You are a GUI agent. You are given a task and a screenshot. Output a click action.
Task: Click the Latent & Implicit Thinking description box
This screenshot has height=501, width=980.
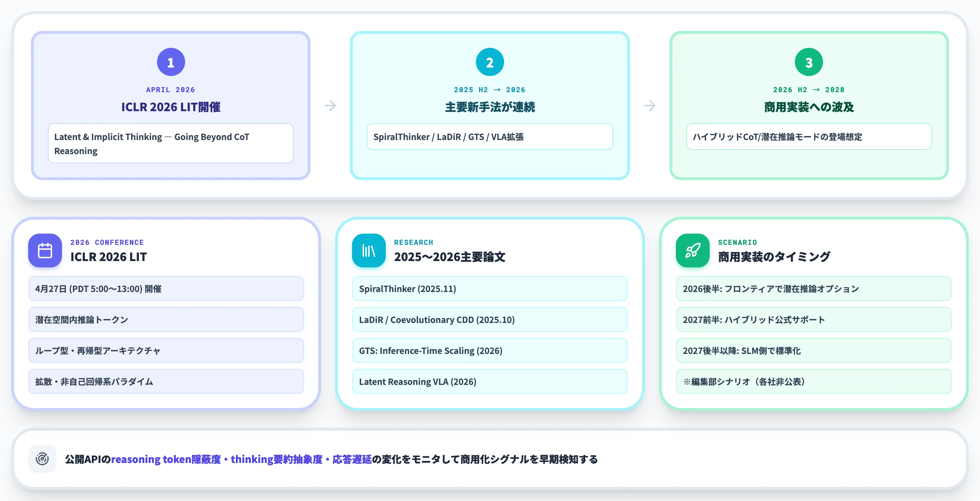pyautogui.click(x=170, y=143)
